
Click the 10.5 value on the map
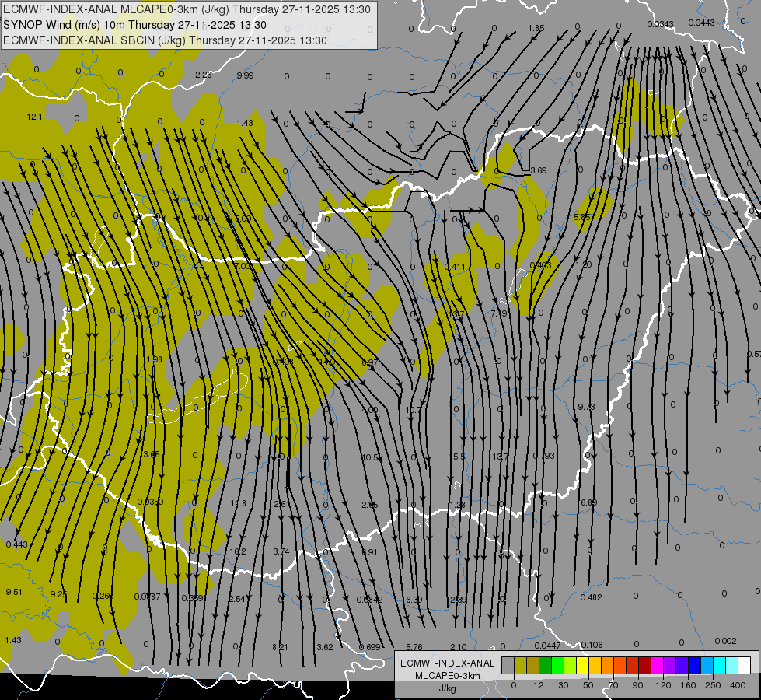click(x=370, y=457)
